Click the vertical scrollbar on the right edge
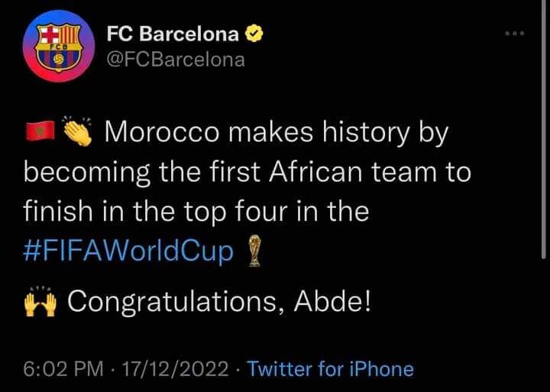Screen dimensions: 550x392 point(544,129)
